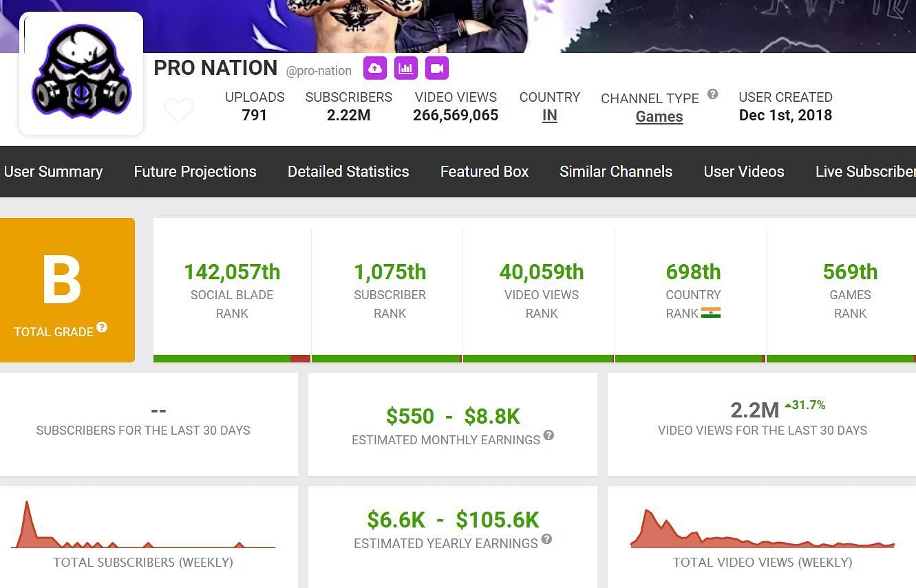Click the Total Subscribers weekly chart
The height and width of the screenshot is (588, 916).
143,525
